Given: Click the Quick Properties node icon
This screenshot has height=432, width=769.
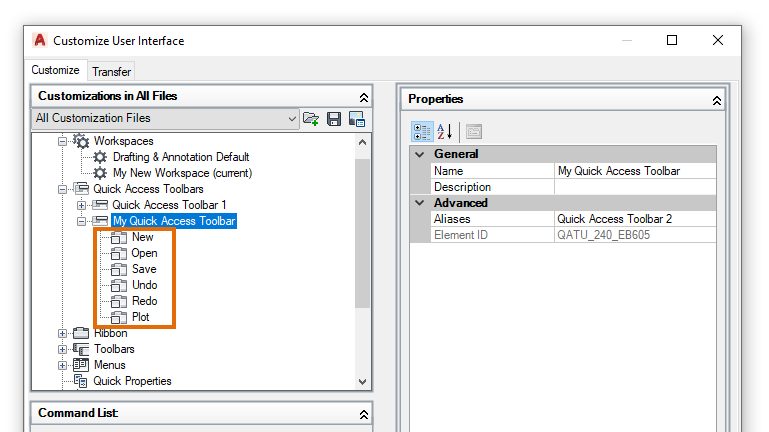Looking at the screenshot, I should pyautogui.click(x=81, y=381).
